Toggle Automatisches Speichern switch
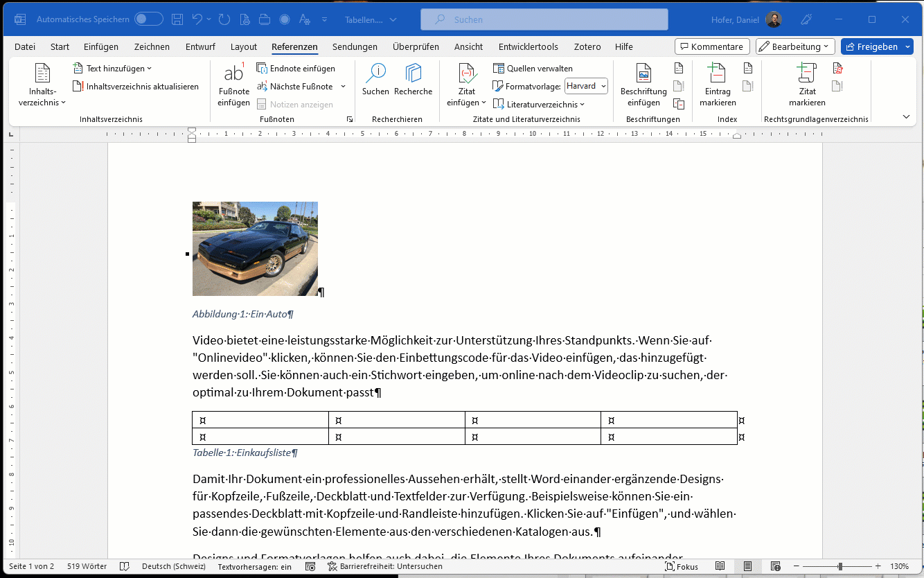924x578 pixels. pyautogui.click(x=148, y=19)
